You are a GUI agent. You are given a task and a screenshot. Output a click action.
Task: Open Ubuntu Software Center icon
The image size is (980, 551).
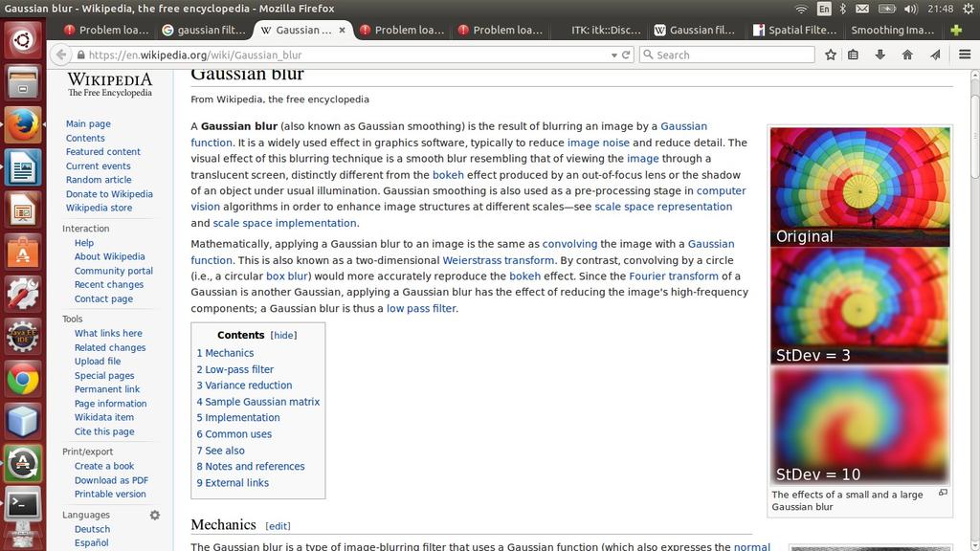click(x=23, y=253)
